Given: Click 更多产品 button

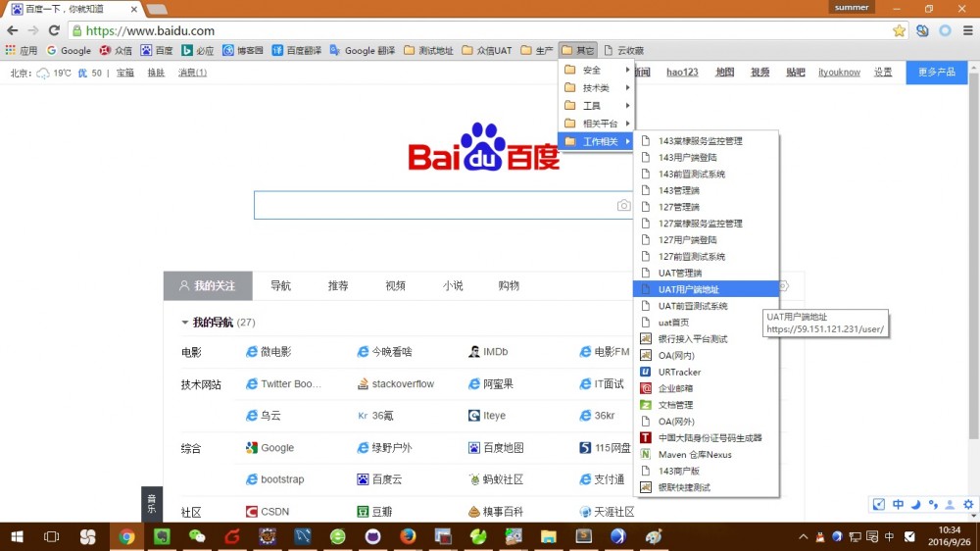Looking at the screenshot, I should tap(936, 73).
